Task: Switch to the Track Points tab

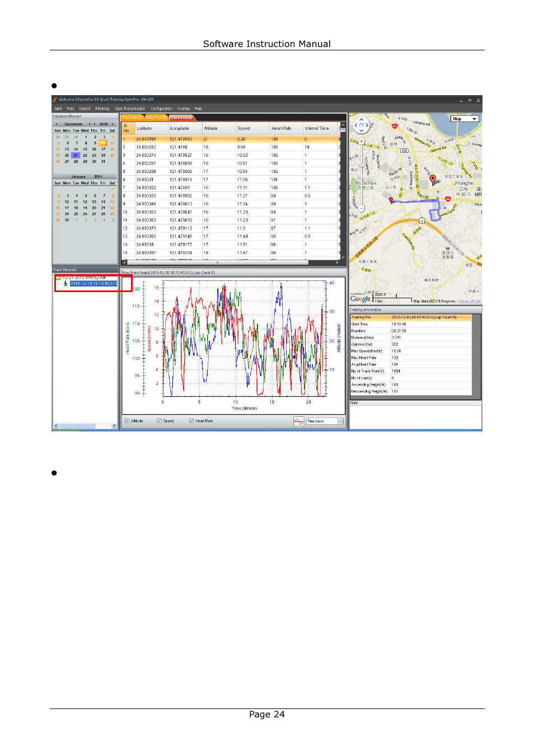Action: (x=181, y=118)
